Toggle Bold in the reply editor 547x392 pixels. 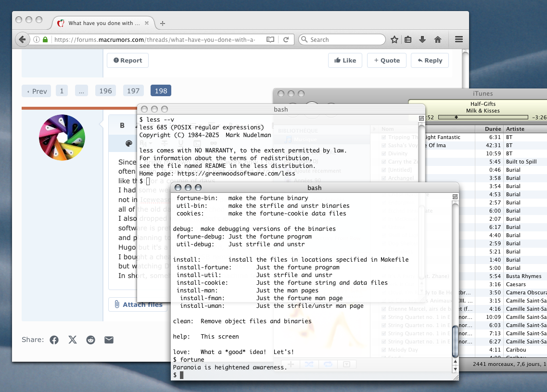pos(122,126)
